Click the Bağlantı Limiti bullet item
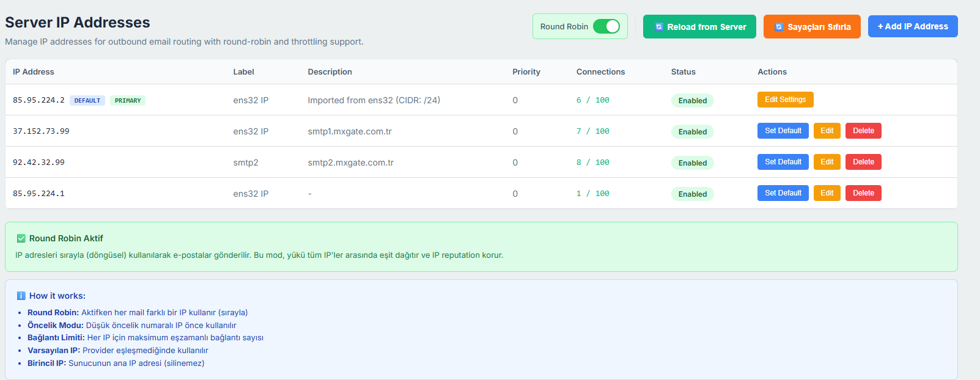980x380 pixels. 146,337
